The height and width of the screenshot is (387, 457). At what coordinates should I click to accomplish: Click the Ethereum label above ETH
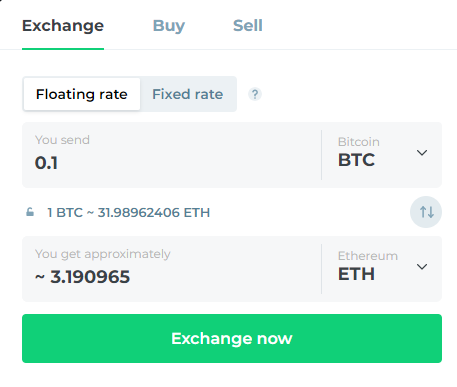point(368,256)
